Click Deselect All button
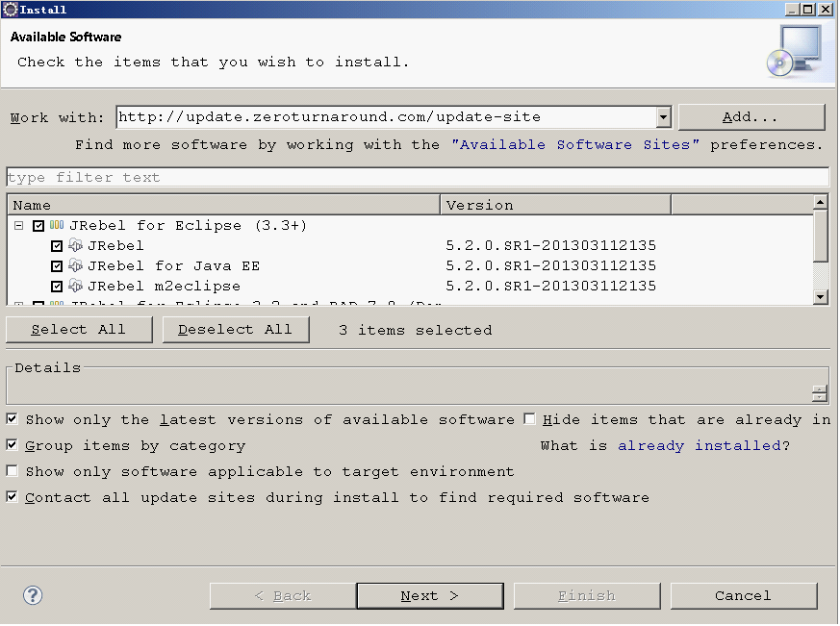The image size is (840, 626). click(x=236, y=330)
